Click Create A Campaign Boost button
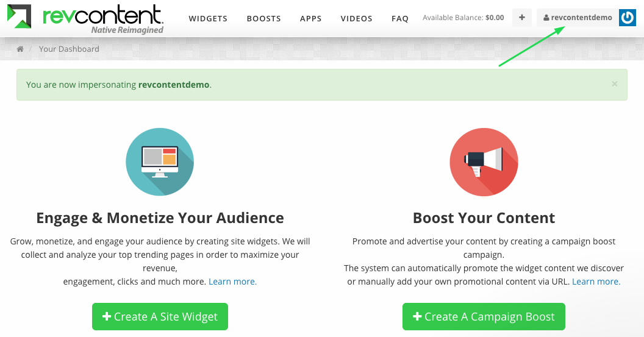Viewport: 644px width, 337px height. tap(484, 316)
